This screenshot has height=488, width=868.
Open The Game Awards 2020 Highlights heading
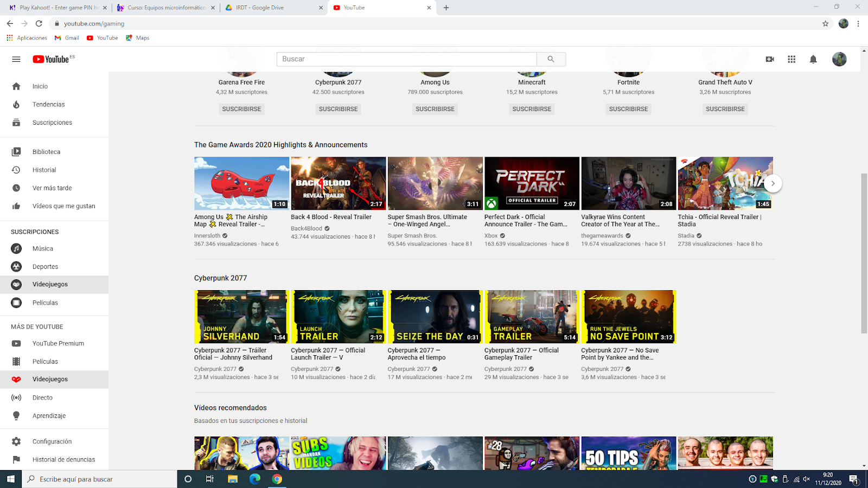pyautogui.click(x=280, y=145)
